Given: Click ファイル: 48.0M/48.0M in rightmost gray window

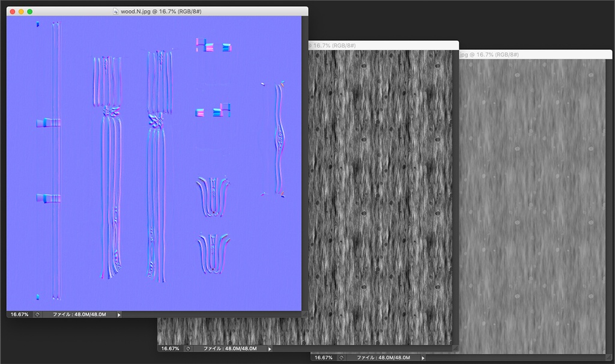Looking at the screenshot, I should tap(383, 358).
